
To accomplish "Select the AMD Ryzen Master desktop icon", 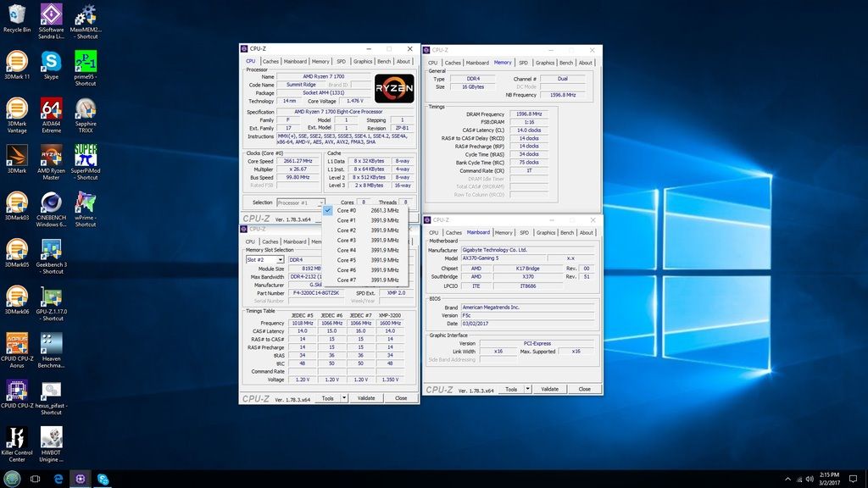I will click(x=51, y=162).
